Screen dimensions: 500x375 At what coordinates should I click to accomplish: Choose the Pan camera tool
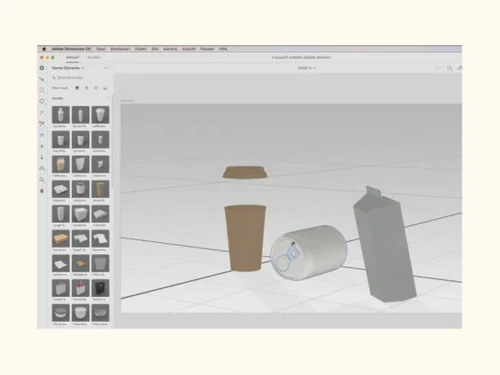tap(42, 146)
